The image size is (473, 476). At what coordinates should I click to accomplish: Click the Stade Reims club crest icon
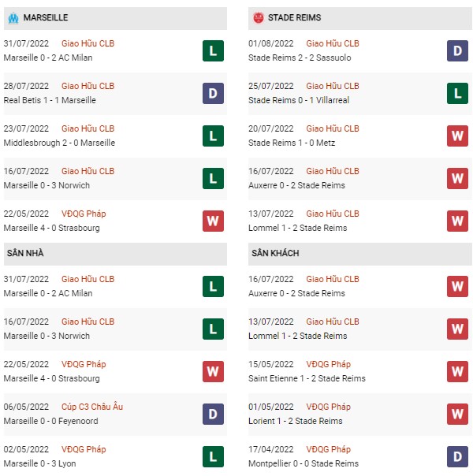(259, 17)
